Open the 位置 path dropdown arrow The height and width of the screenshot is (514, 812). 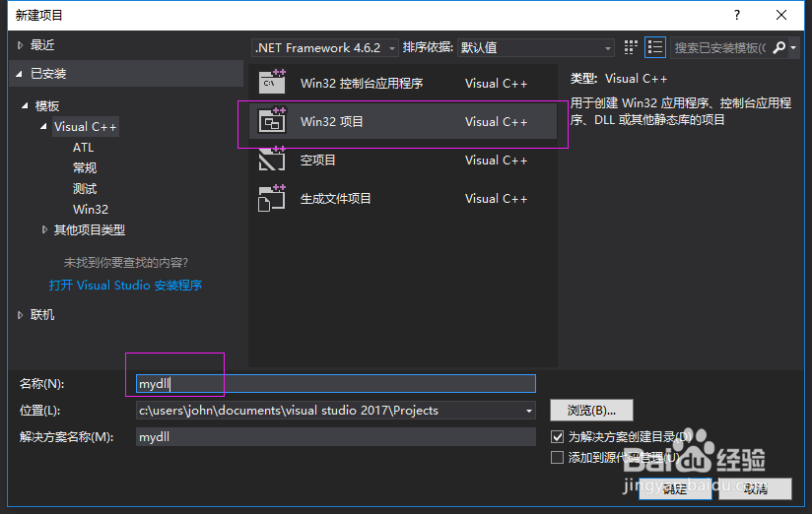pyautogui.click(x=529, y=411)
